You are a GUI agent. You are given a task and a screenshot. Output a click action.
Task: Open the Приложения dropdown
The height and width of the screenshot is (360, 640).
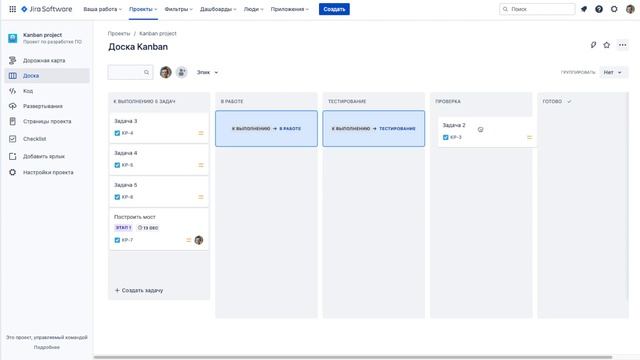pos(290,9)
